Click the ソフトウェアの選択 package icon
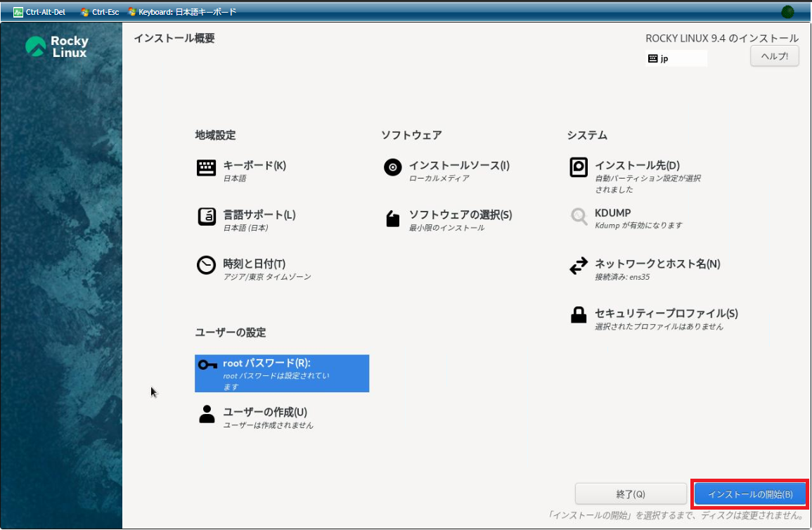 pyautogui.click(x=392, y=219)
